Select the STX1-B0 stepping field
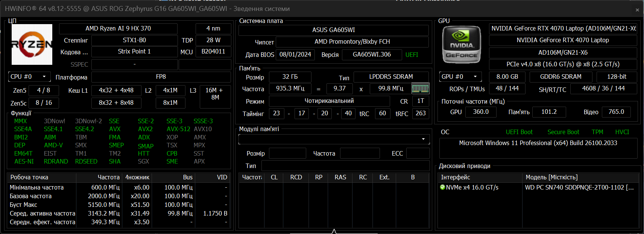Screen dimensions: 644x234 click(x=134, y=40)
